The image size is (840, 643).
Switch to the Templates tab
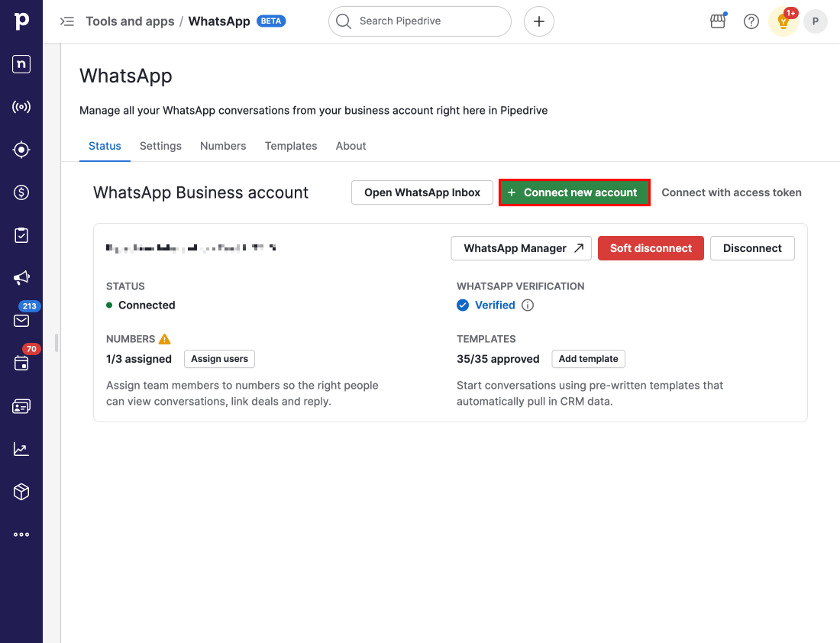pos(291,146)
